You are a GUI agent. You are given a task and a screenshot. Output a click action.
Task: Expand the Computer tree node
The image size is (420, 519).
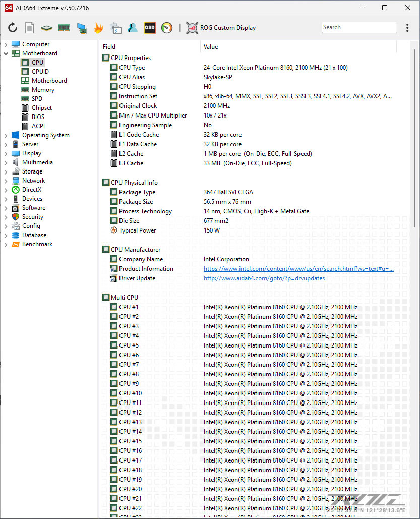click(x=6, y=44)
